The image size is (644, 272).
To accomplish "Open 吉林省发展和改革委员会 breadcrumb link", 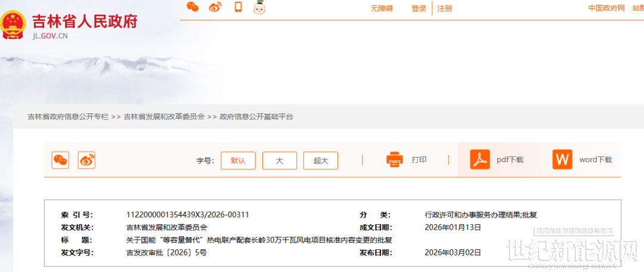I will [x=164, y=117].
